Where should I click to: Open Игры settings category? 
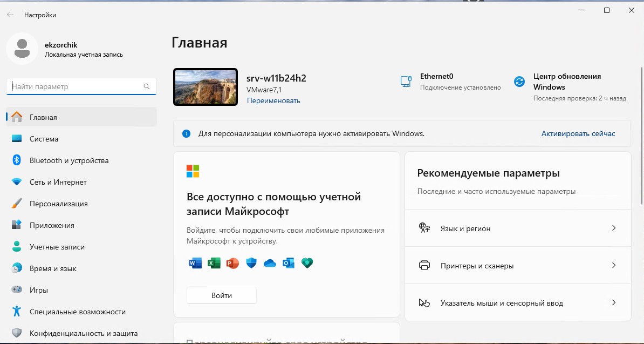(81, 290)
